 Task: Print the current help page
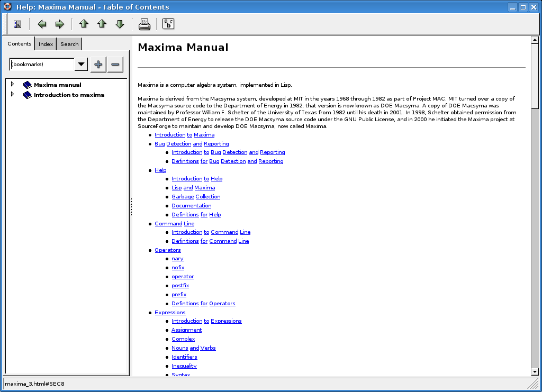(144, 24)
